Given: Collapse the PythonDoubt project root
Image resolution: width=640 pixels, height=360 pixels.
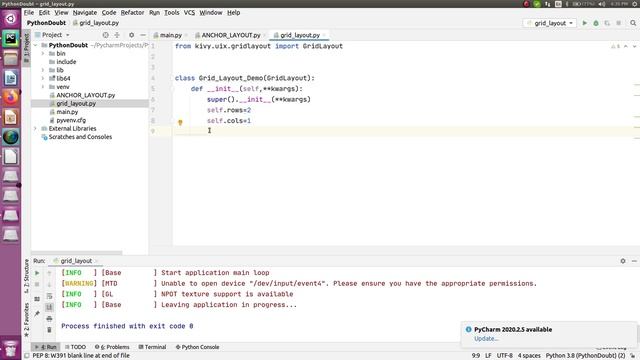Looking at the screenshot, I should tap(36, 45).
